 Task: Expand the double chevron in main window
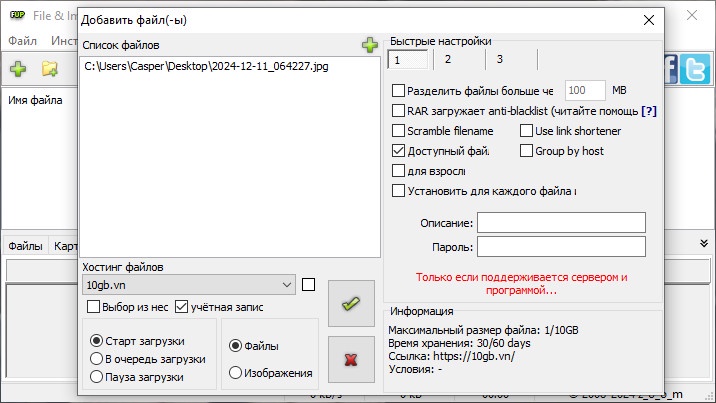tap(704, 243)
